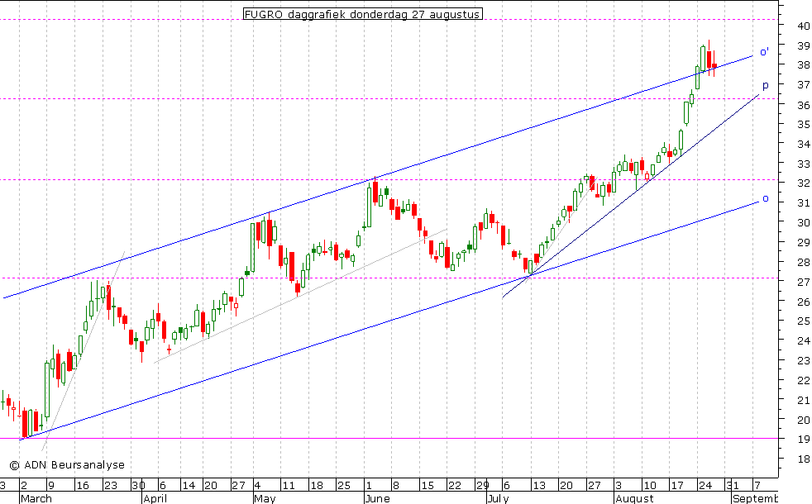Click date label 3 in August
This screenshot has width=812, height=504.
click(x=619, y=486)
